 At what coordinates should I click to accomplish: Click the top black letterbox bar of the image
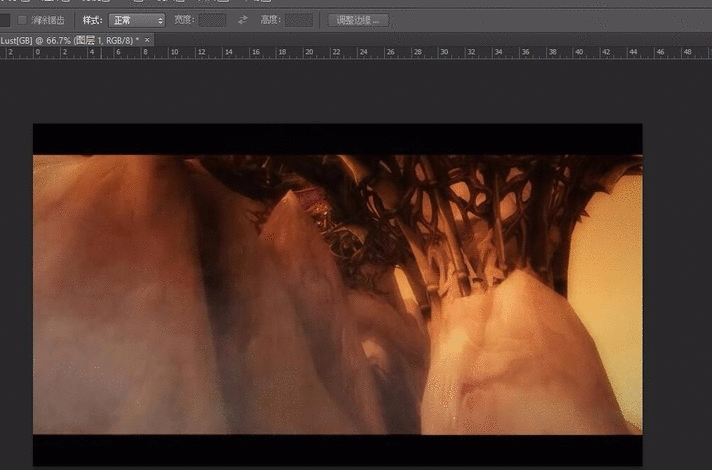[x=337, y=139]
